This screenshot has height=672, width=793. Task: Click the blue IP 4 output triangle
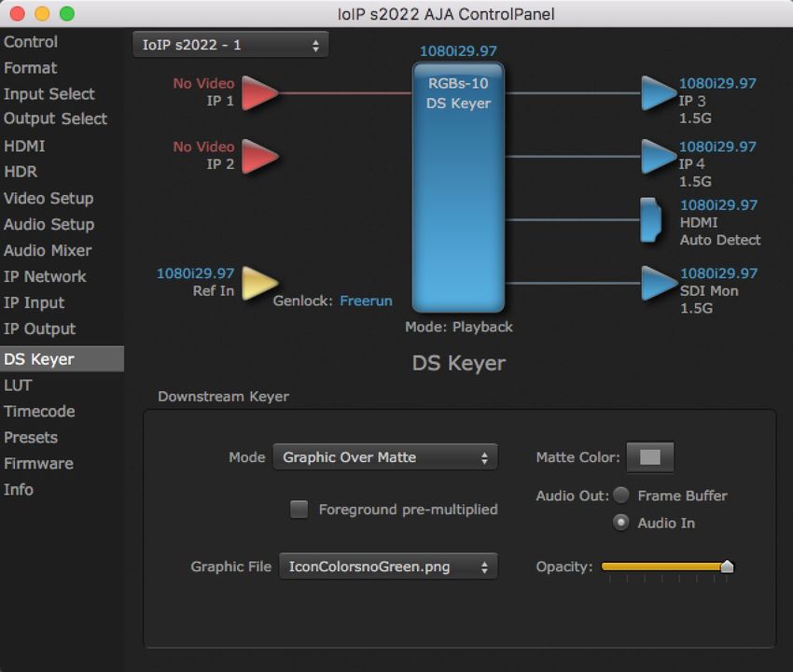pyautogui.click(x=659, y=157)
